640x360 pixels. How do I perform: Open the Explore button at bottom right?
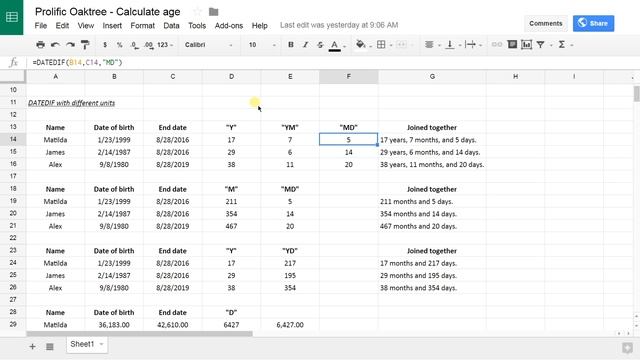tap(627, 348)
